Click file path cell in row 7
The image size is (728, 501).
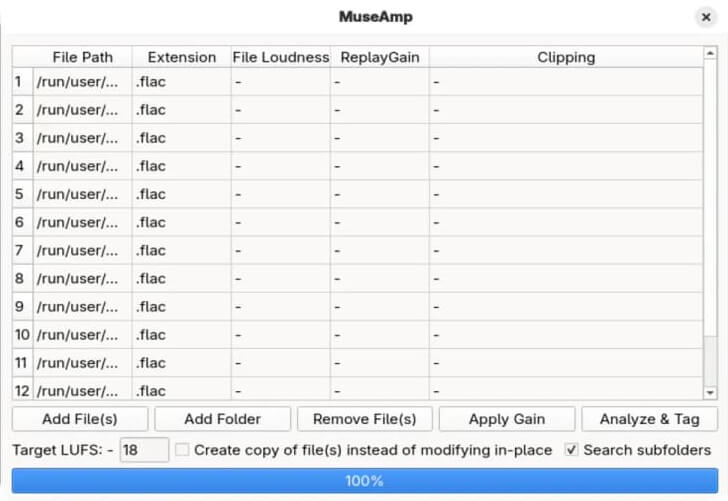click(83, 250)
